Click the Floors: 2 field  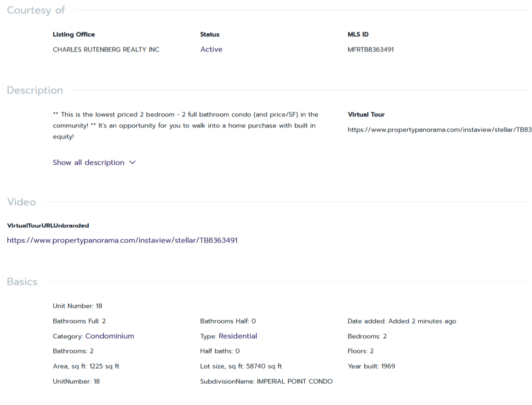click(360, 351)
